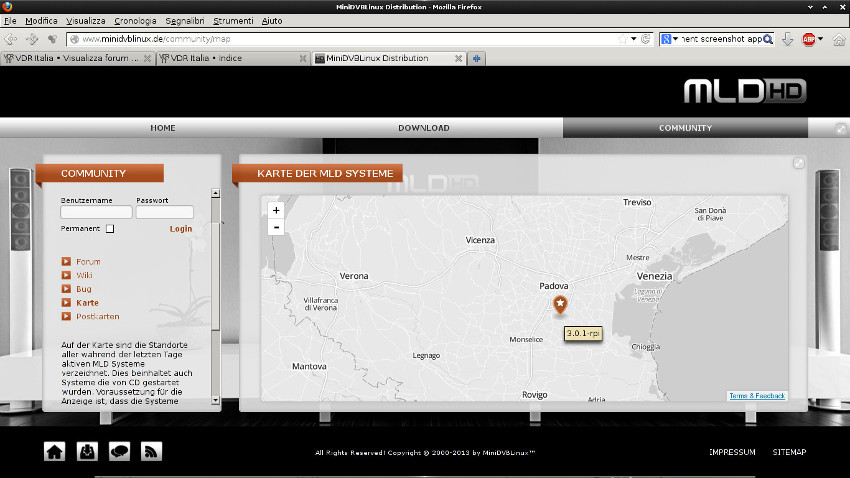Screen dimensions: 850x478
Task: Zoom out on the map
Action: [x=276, y=227]
